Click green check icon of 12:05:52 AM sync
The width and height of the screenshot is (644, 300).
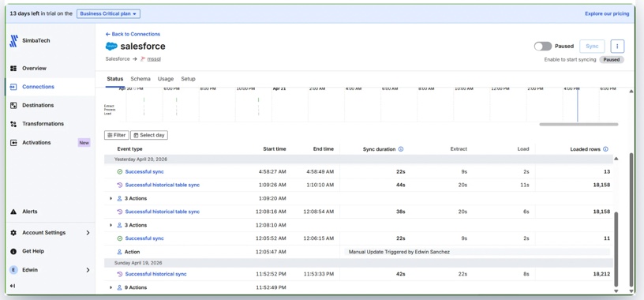[x=120, y=238]
